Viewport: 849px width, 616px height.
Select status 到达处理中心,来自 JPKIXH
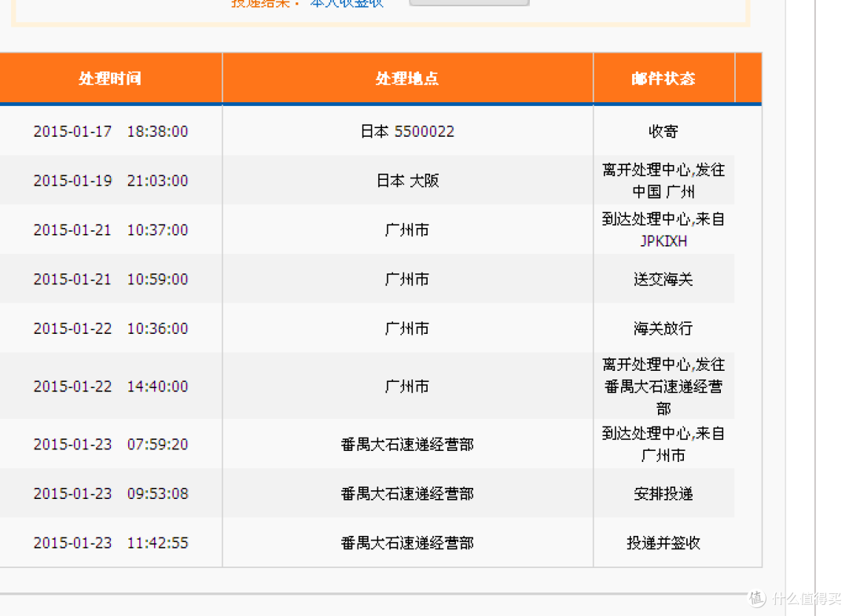pyautogui.click(x=663, y=230)
